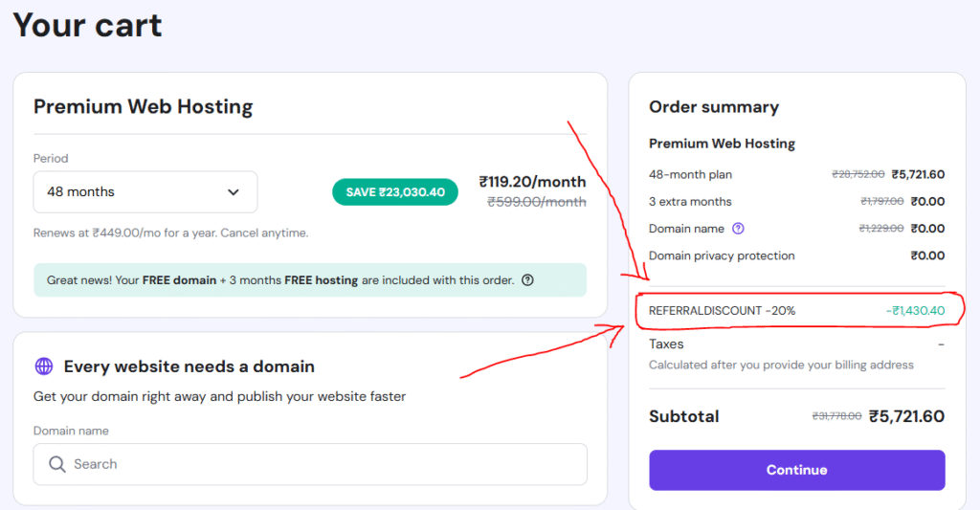The image size is (980, 510).
Task: Click the 48-month plan line item
Action: (690, 175)
